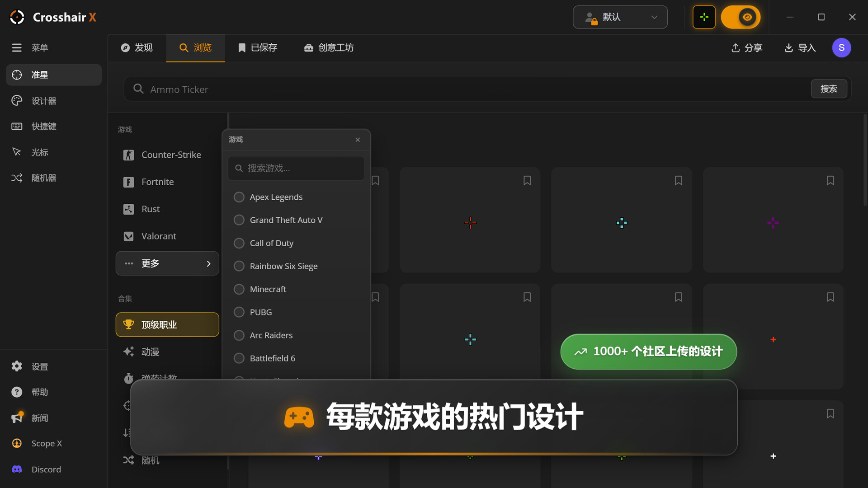Image resolution: width=868 pixels, height=488 pixels.
Task: Open the 动漫 collection
Action: click(167, 352)
